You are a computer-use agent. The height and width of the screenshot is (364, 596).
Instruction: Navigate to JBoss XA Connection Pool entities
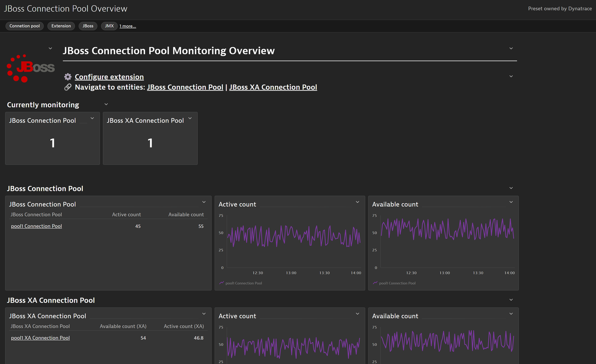(273, 87)
